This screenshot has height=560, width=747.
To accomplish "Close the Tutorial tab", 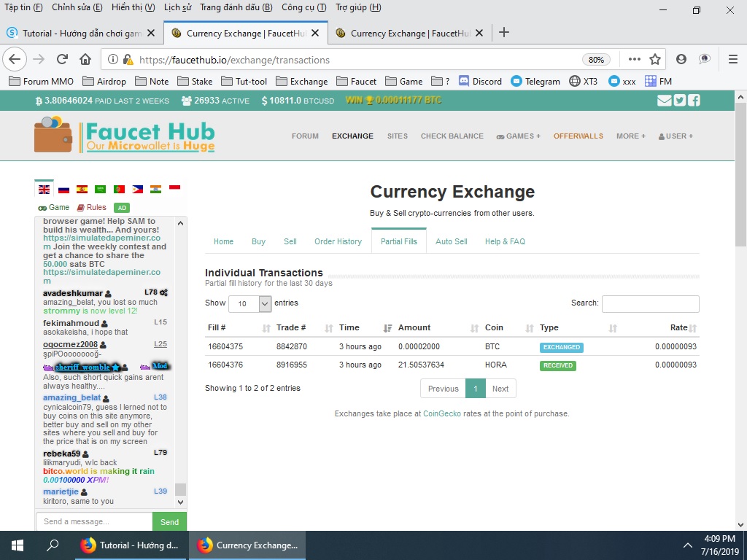I will point(151,33).
